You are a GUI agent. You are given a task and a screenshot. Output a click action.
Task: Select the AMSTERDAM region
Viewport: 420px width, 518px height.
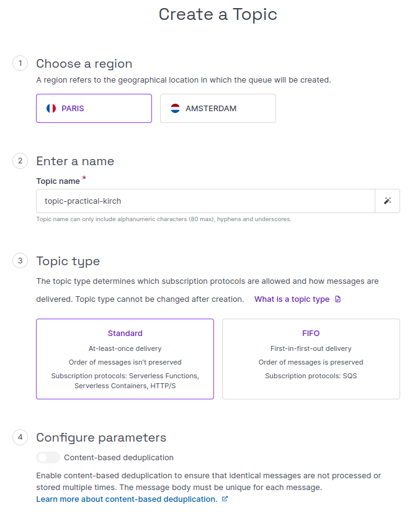click(x=218, y=108)
